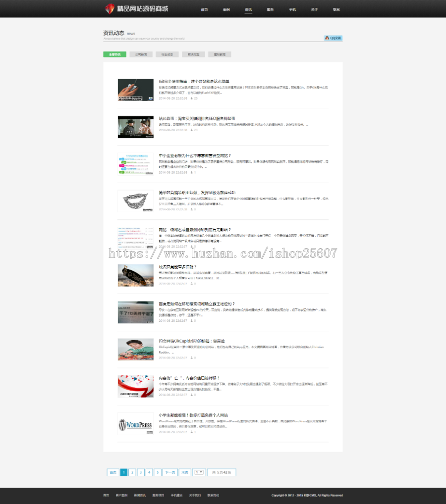Open the OkCupid article child photo thumbnail
Screen dimensions: 446x504
point(135,350)
